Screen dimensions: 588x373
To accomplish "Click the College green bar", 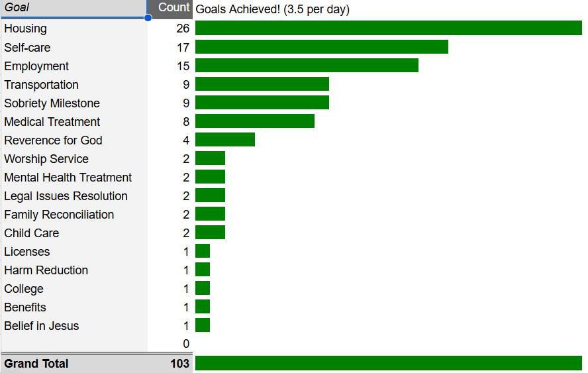I will click(x=203, y=288).
